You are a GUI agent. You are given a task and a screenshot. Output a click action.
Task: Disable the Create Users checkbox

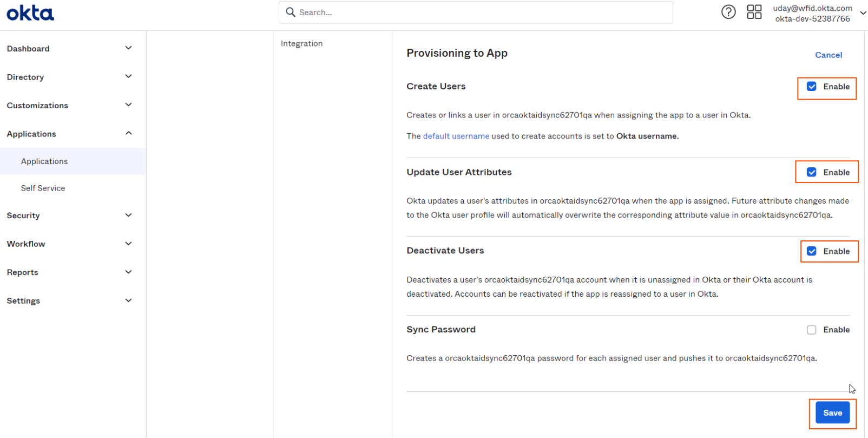coord(811,87)
